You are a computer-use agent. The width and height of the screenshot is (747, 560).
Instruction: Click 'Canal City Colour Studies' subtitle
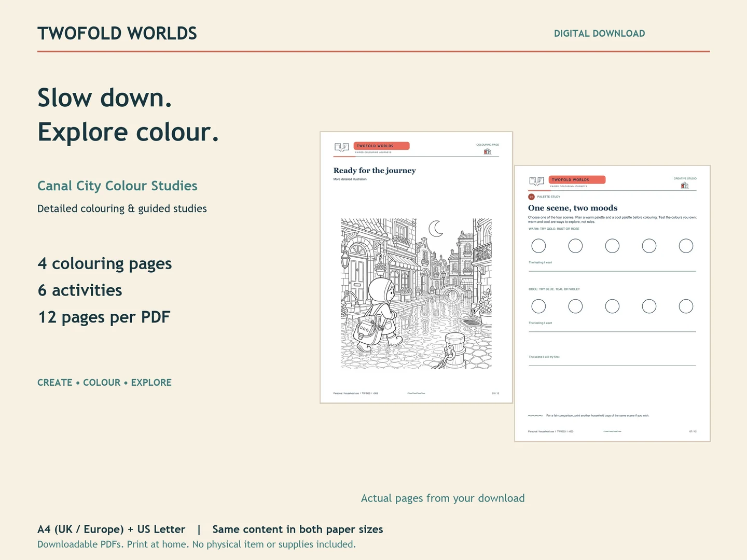pyautogui.click(x=117, y=186)
